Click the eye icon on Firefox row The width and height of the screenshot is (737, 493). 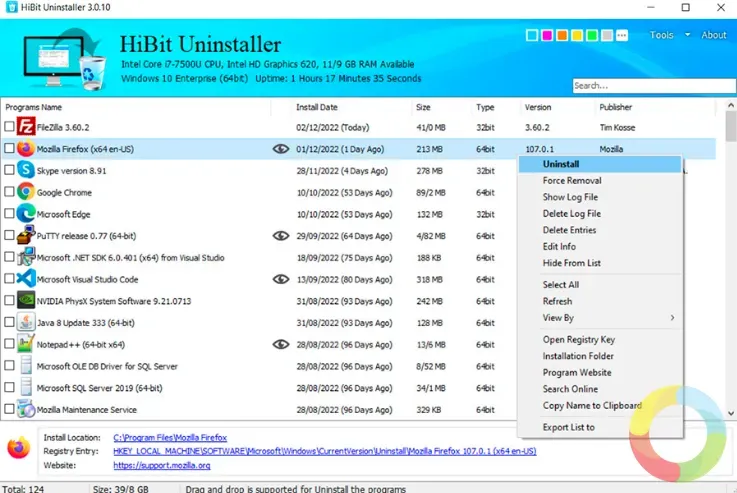pyautogui.click(x=281, y=149)
